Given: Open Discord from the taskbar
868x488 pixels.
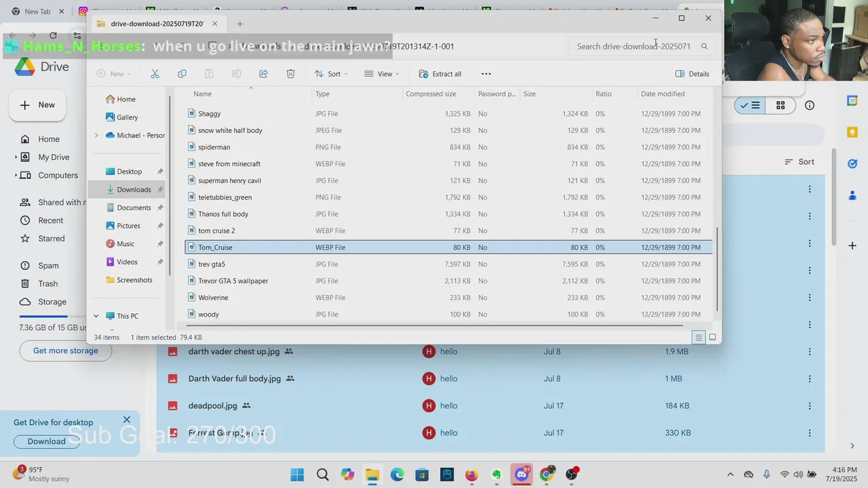Looking at the screenshot, I should coord(521,474).
